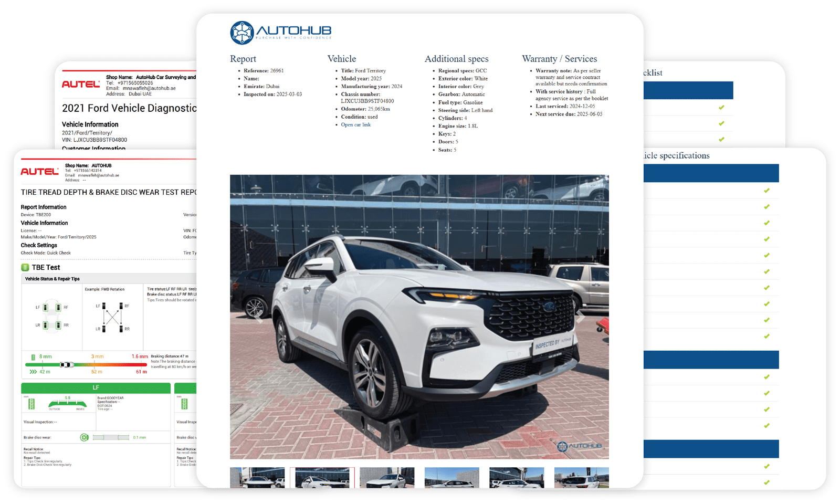The height and width of the screenshot is (504, 840).
Task: View the last thumbnail showing rear of car
Action: [581, 478]
